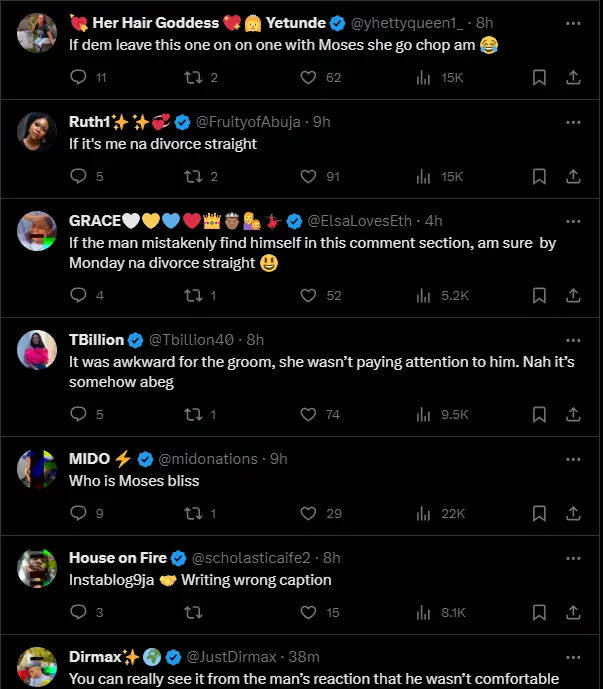Open more options for Ruth1's tweet
This screenshot has height=689, width=603.
point(573,122)
